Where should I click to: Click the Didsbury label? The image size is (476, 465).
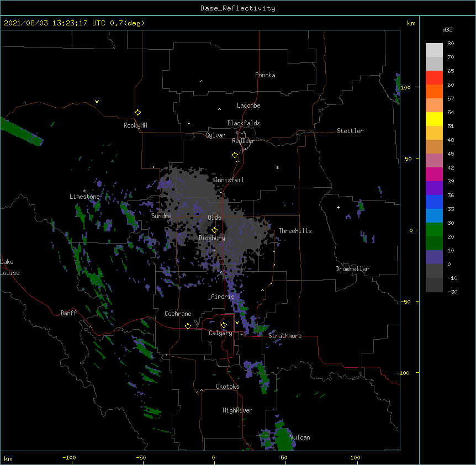(x=211, y=238)
